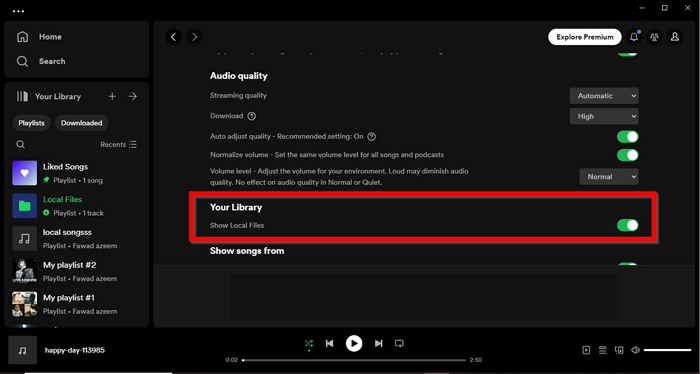The width and height of the screenshot is (700, 374).
Task: Create playlist with plus icon
Action: coord(112,96)
